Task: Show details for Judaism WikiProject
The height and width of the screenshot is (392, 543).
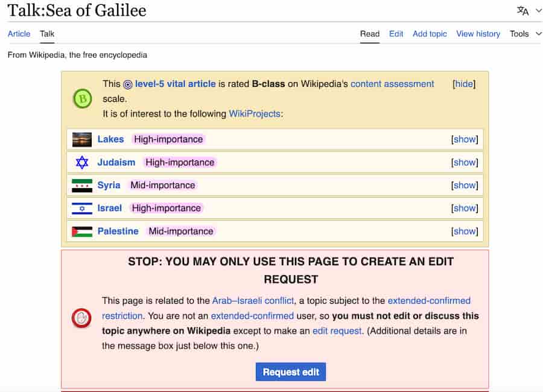Action: (465, 162)
